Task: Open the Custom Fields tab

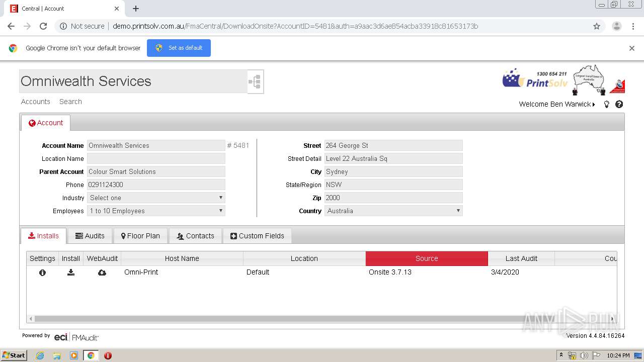Action: point(257,236)
